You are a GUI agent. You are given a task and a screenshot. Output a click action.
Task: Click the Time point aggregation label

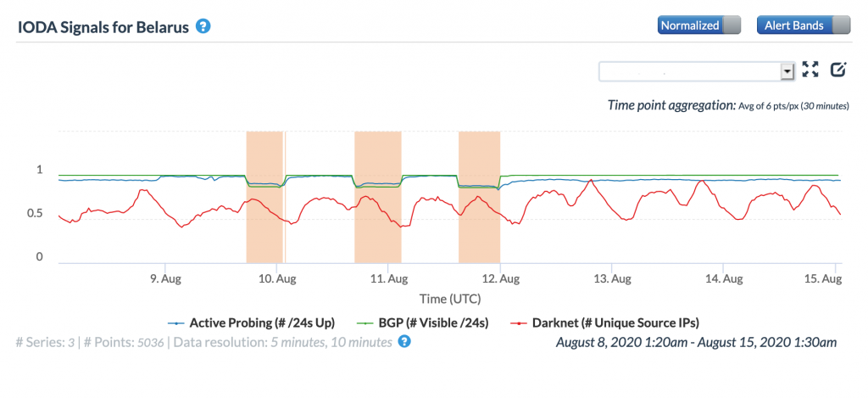point(670,105)
